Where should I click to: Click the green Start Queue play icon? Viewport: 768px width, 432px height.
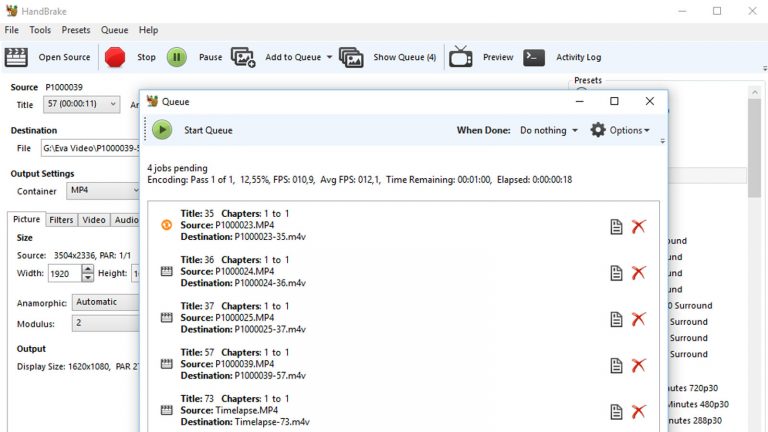pyautogui.click(x=162, y=130)
